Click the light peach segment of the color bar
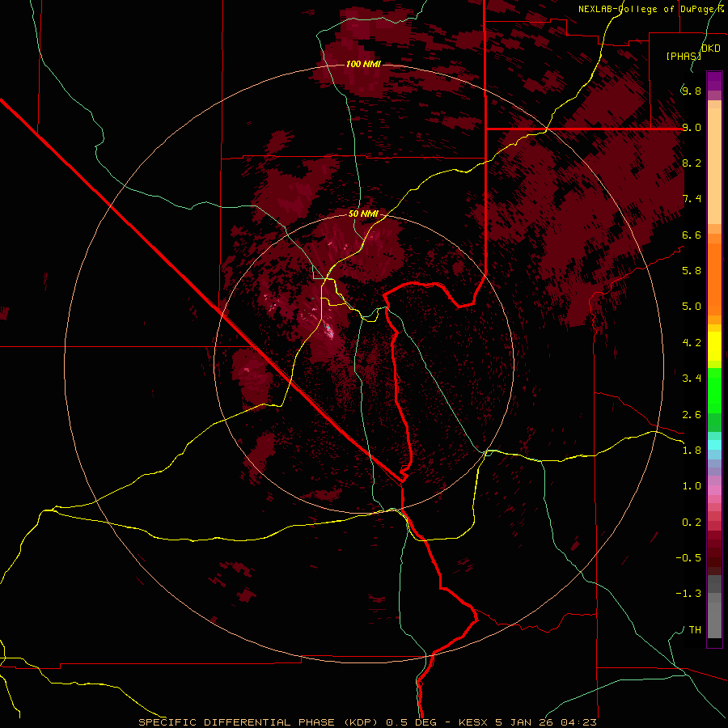The height and width of the screenshot is (728, 728). click(714, 166)
